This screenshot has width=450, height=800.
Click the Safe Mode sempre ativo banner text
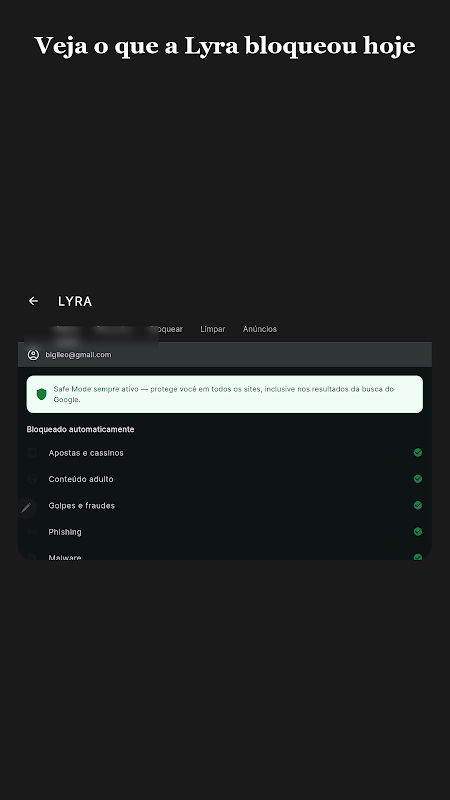223,394
